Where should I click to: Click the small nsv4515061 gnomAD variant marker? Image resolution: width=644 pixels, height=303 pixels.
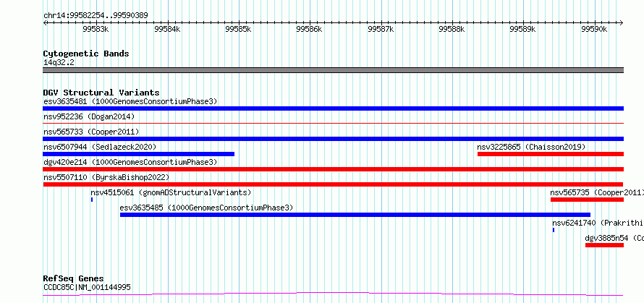(92, 200)
